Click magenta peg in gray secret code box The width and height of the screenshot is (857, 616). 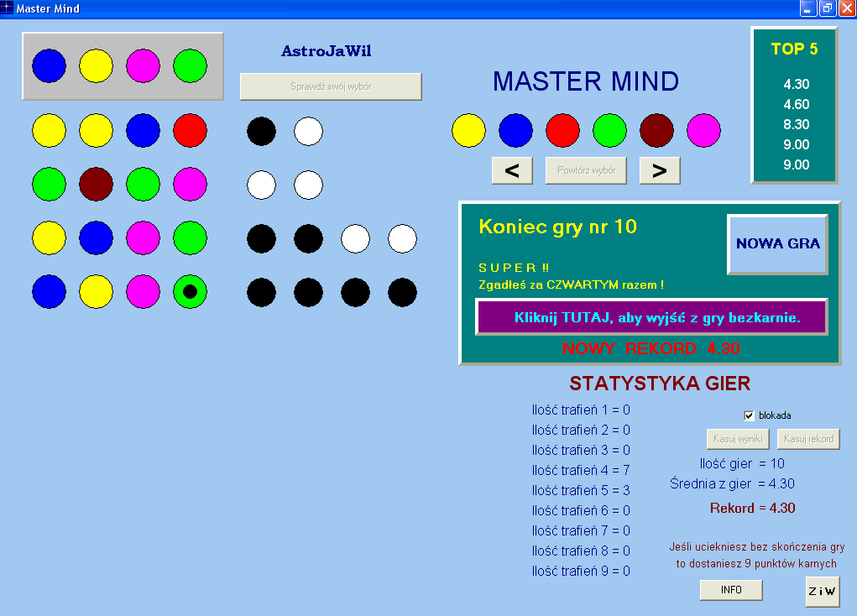(x=144, y=66)
